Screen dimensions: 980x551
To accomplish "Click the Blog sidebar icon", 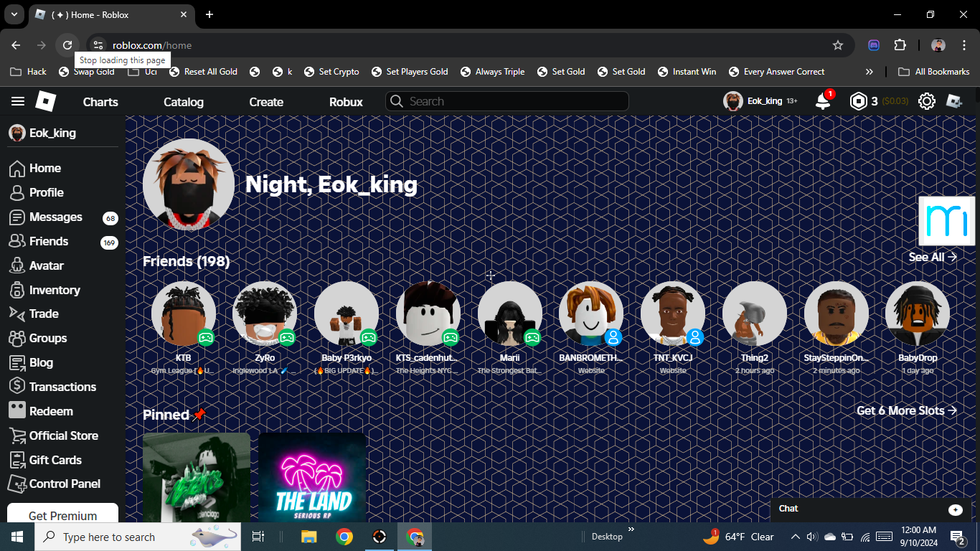I will point(17,363).
